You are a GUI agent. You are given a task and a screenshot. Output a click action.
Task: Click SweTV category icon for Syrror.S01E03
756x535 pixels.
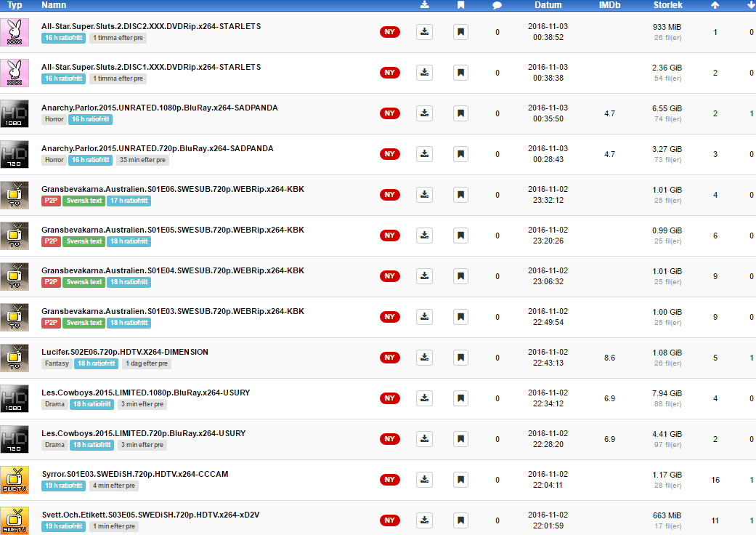pos(15,480)
